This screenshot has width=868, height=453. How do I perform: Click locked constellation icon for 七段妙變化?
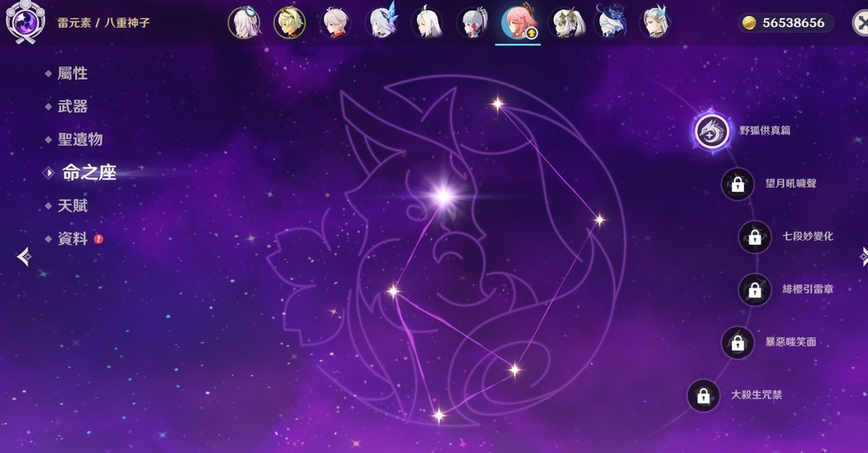[x=755, y=237]
